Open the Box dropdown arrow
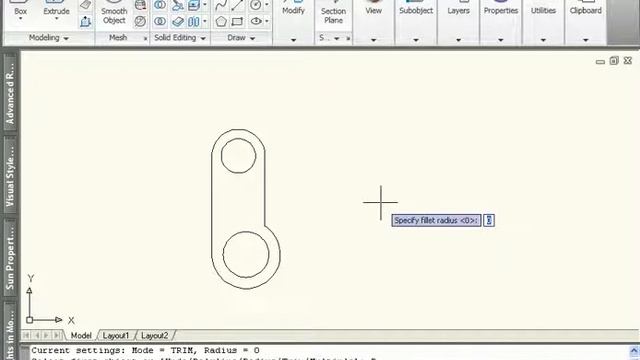This screenshot has height=360, width=640. 20,19
